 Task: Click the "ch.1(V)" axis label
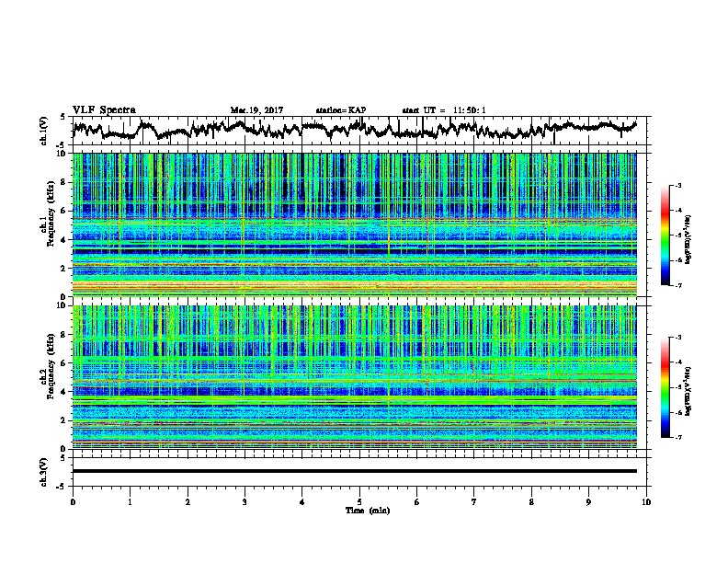click(44, 130)
